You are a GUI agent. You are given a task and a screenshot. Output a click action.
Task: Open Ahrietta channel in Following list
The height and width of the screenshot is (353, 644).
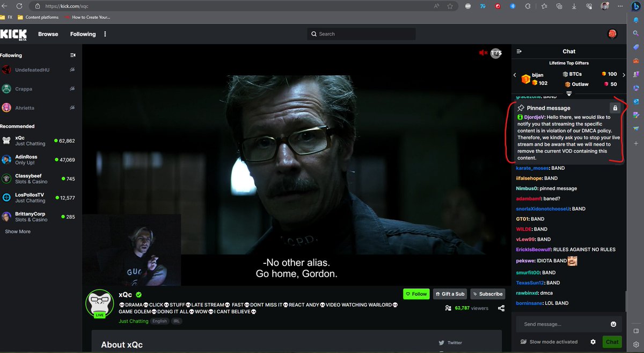pos(40,107)
